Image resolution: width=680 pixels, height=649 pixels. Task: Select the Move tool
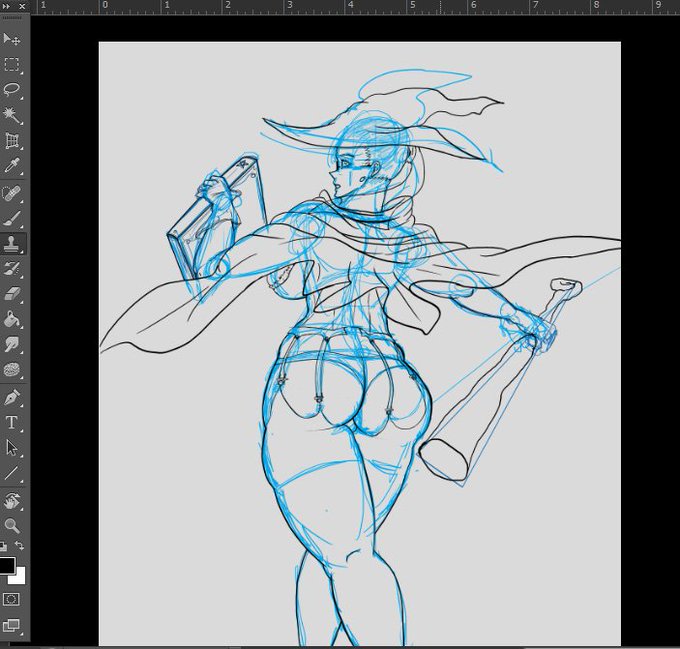point(12,39)
